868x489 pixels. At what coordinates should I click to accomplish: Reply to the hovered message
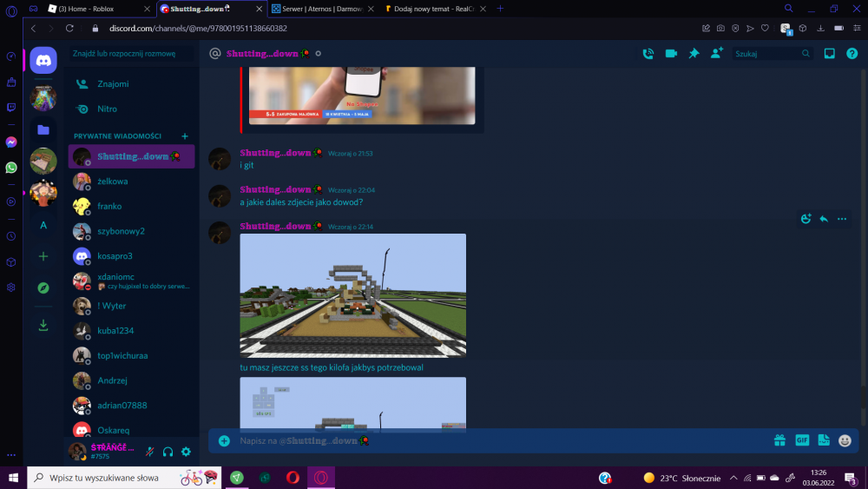[824, 219]
